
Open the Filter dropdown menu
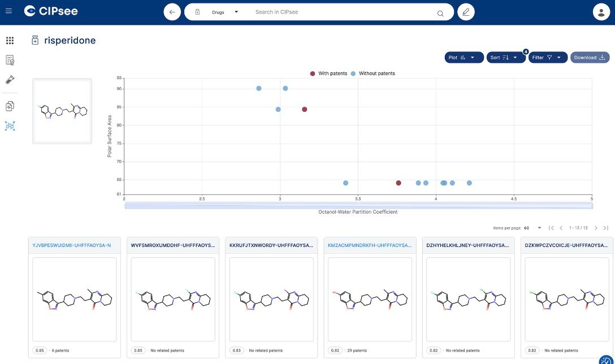pos(547,58)
